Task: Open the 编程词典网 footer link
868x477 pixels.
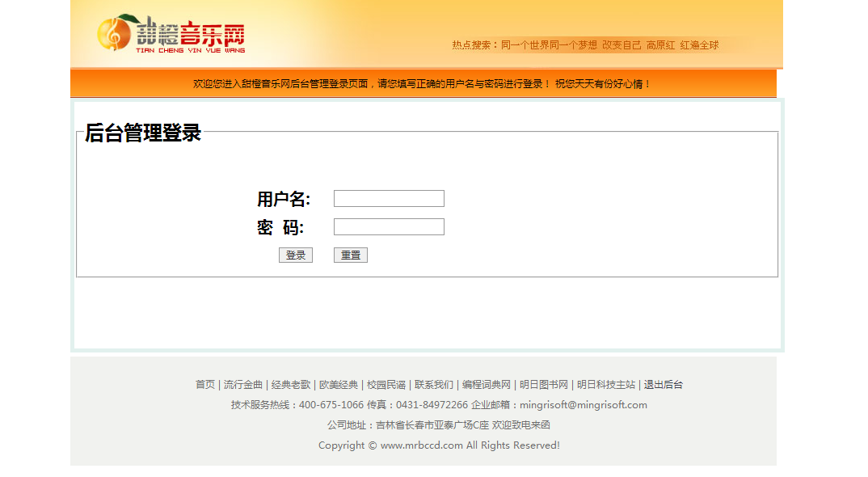Action: click(x=487, y=385)
